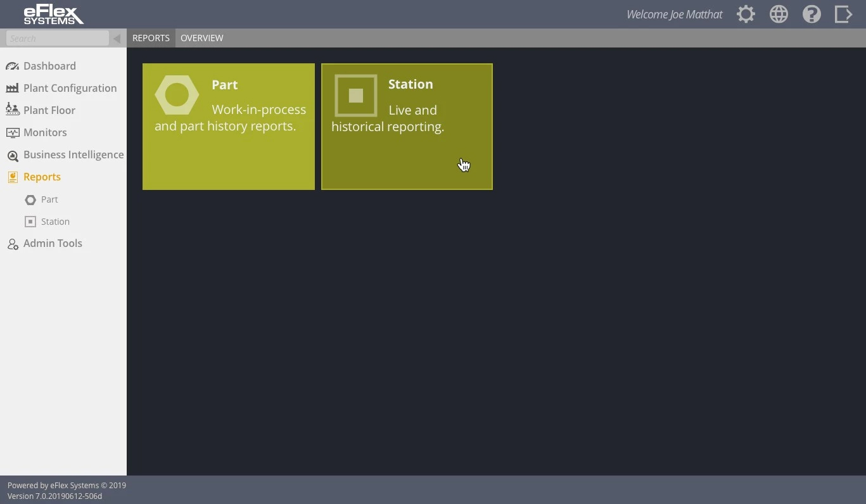The image size is (866, 504).
Task: Select Monitors in the sidebar
Action: [45, 132]
